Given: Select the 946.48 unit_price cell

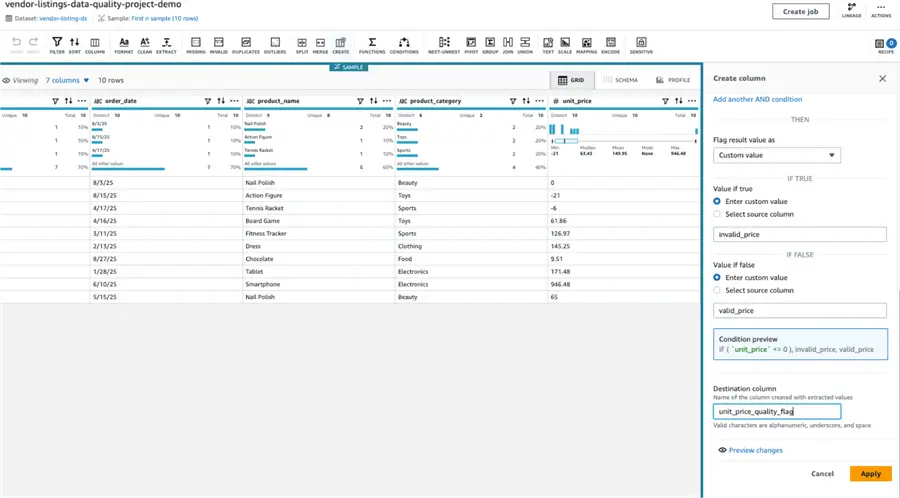Looking at the screenshot, I should pyautogui.click(x=624, y=285).
